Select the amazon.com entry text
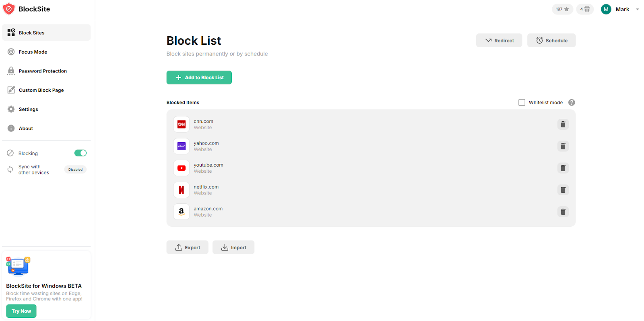Viewport: 644px width, 321px height. [208, 209]
